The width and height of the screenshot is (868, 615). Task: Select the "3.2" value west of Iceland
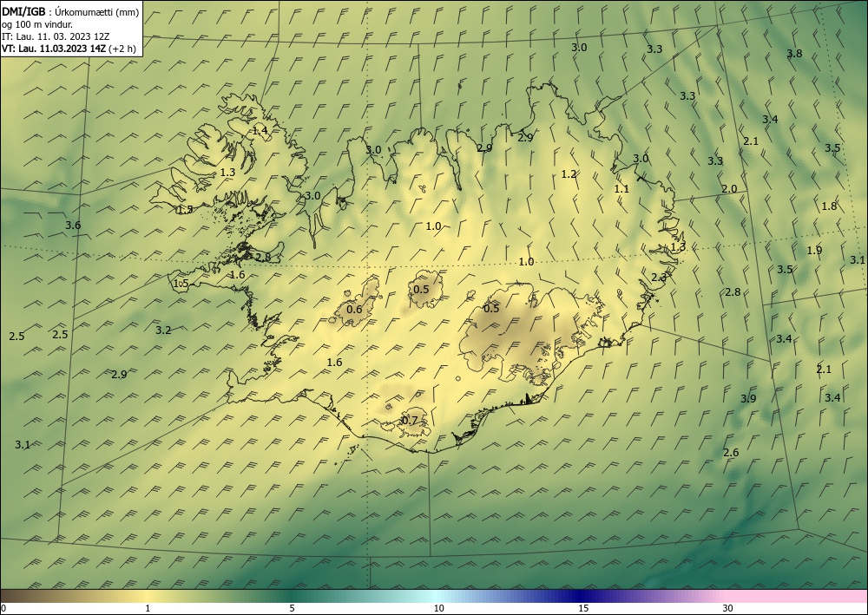[x=163, y=330]
